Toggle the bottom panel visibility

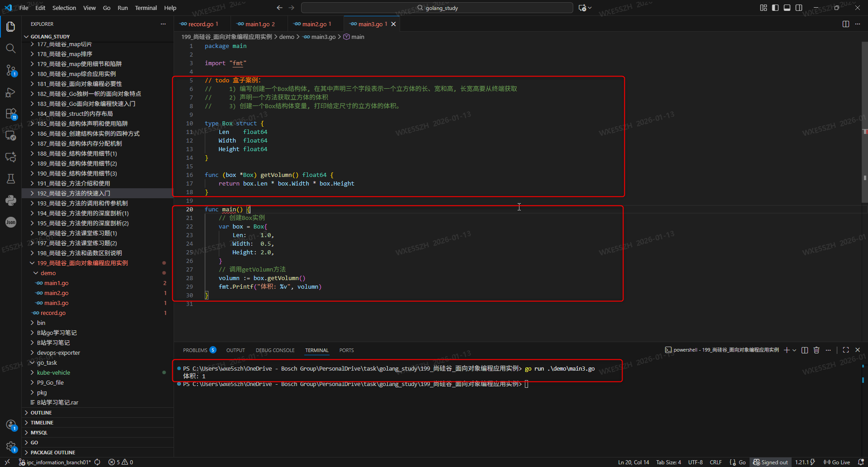[x=787, y=8]
